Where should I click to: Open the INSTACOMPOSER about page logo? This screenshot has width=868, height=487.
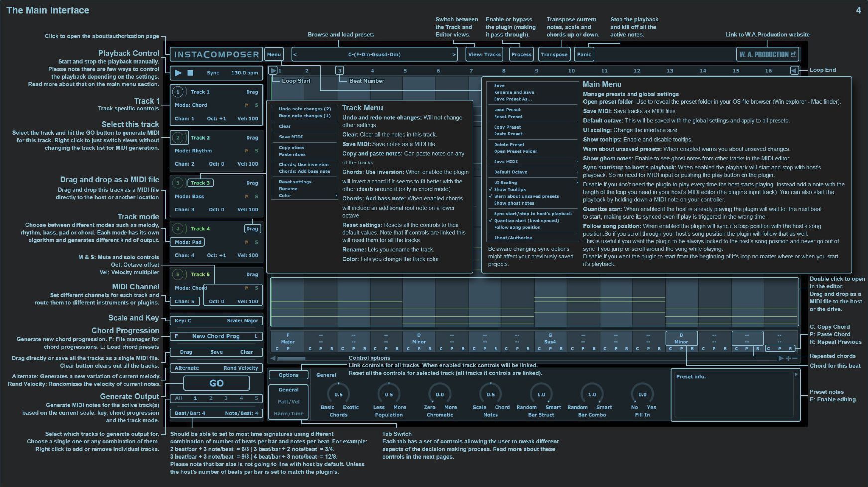click(x=217, y=55)
